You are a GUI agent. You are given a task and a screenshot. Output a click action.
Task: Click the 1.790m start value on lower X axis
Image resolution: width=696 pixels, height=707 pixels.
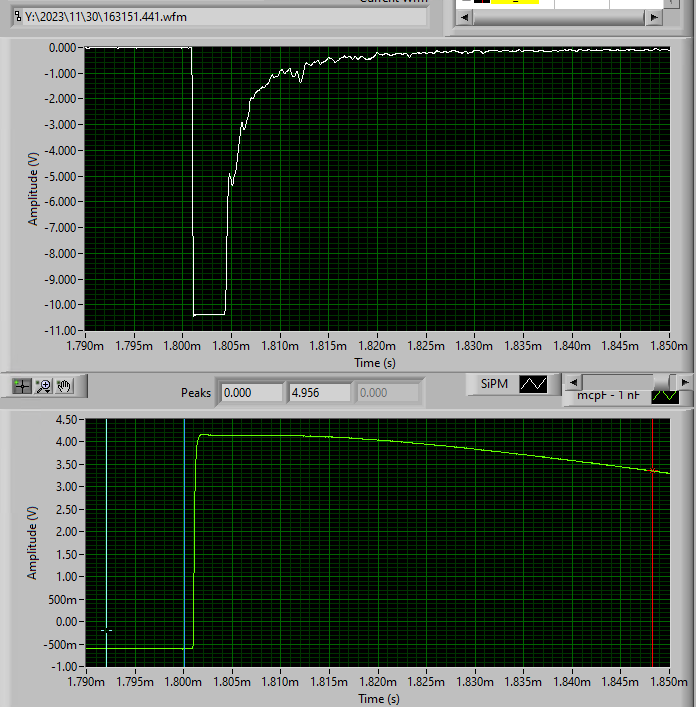point(86,682)
